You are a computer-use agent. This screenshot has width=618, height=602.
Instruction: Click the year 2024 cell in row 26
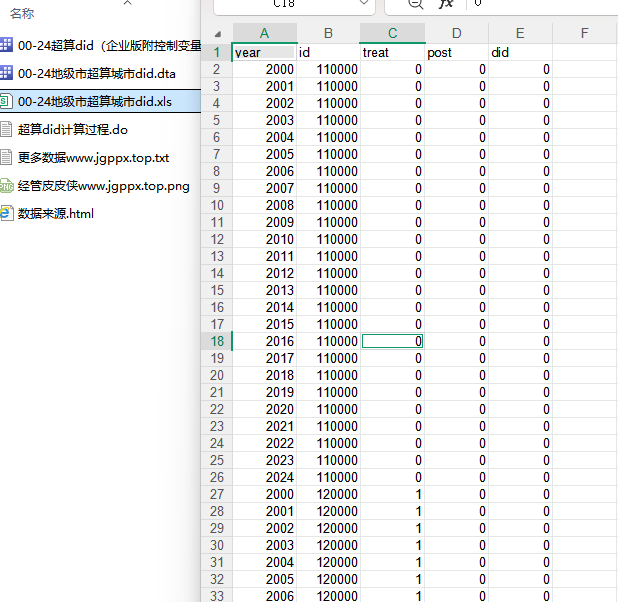click(264, 477)
